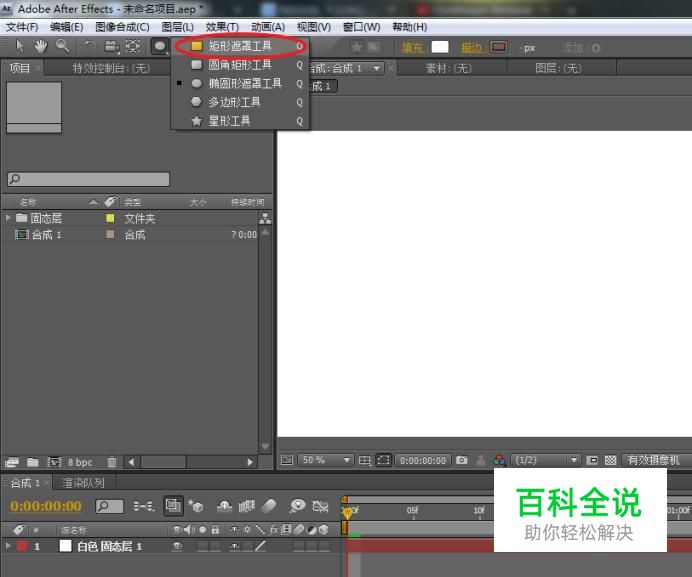
Task: Choose 星形工具 from the shape flyout
Action: point(240,121)
